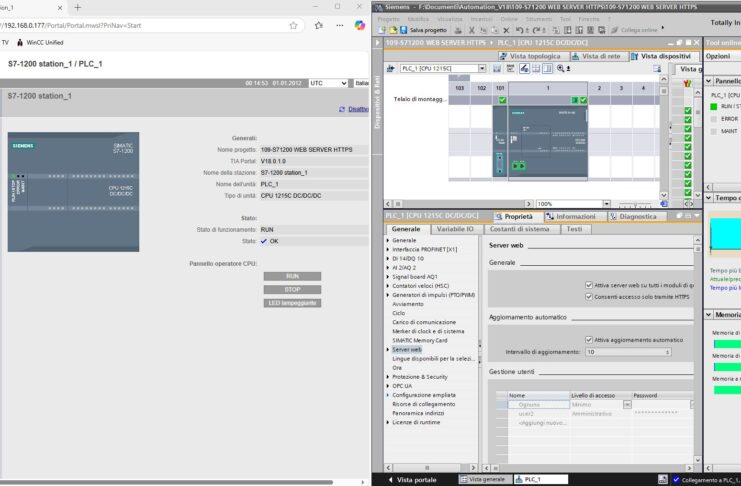Open the browser three-dot settings menu
This screenshot has height=486, width=741.
point(340,26)
